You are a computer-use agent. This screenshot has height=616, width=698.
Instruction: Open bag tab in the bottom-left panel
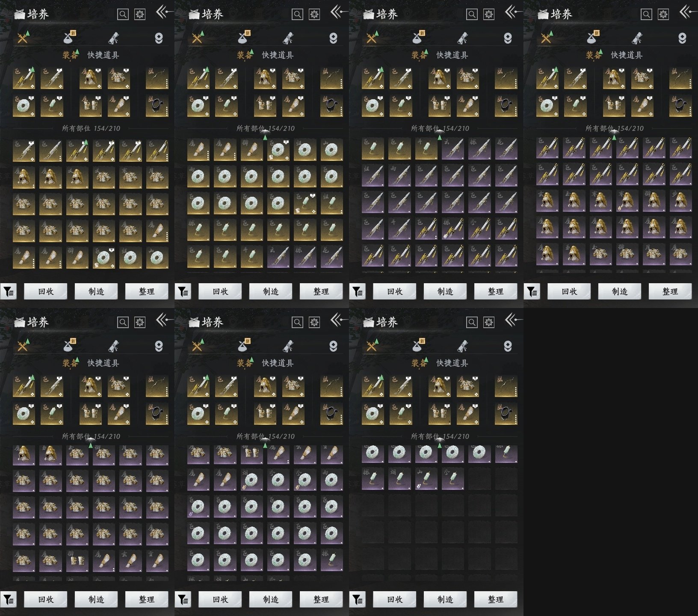coord(69,346)
